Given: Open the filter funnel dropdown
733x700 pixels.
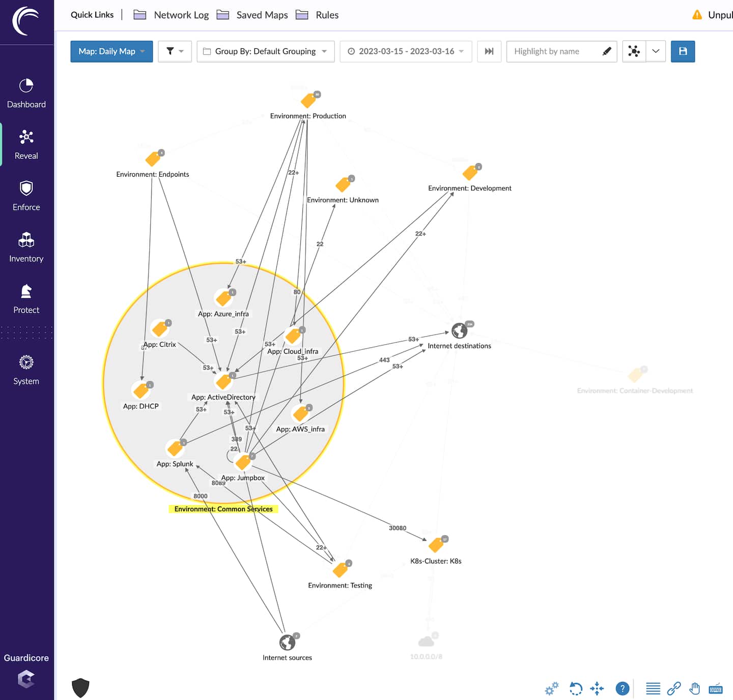Looking at the screenshot, I should pyautogui.click(x=175, y=51).
